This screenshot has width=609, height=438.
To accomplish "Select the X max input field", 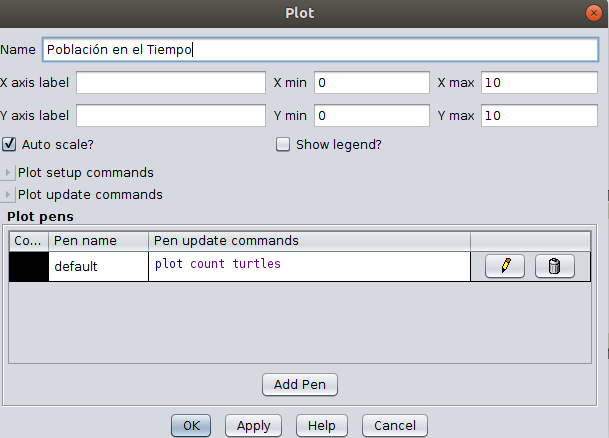I will click(538, 83).
